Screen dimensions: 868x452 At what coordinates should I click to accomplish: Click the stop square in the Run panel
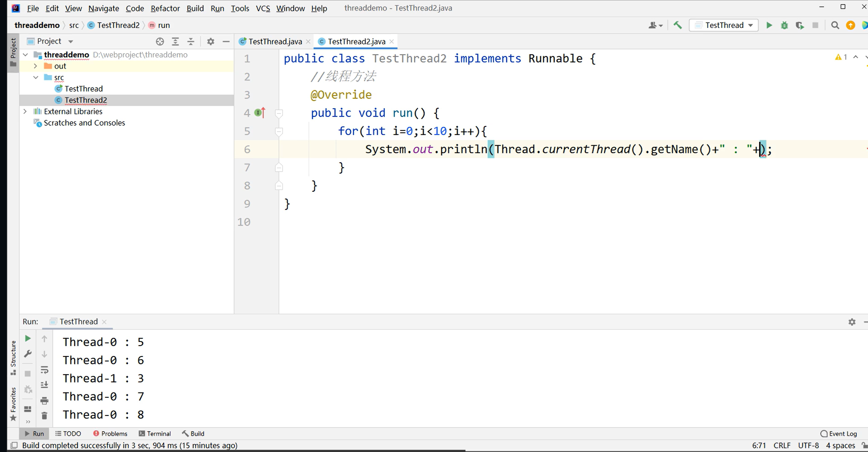coord(28,374)
